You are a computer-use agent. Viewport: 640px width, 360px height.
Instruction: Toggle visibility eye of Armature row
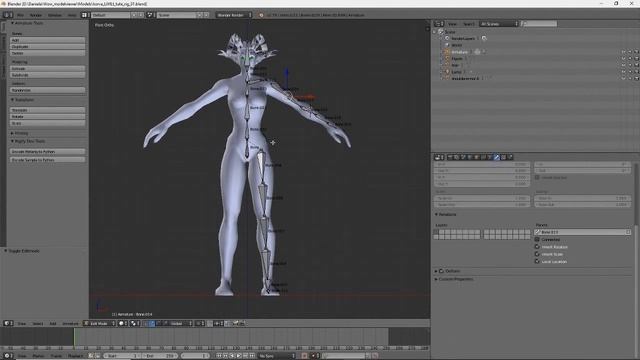pyautogui.click(x=623, y=52)
